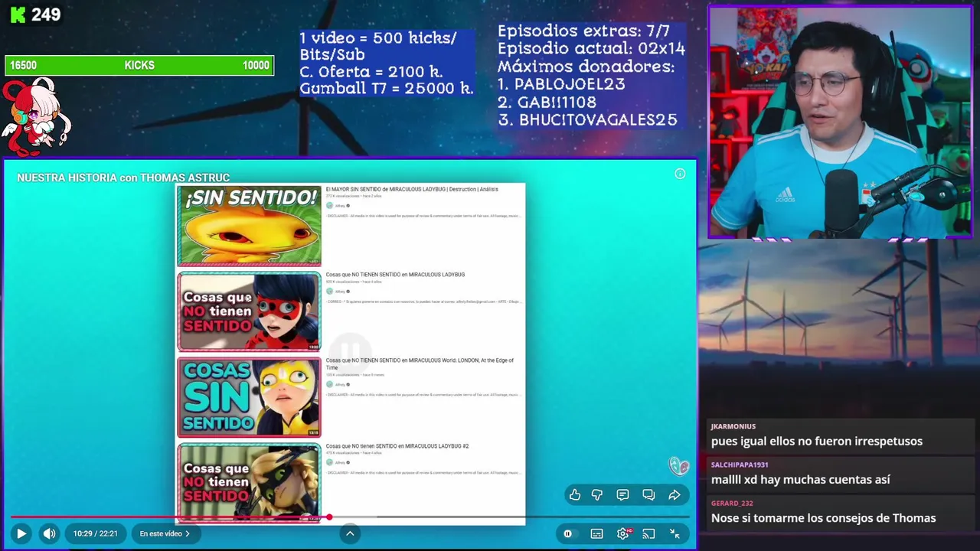
Task: Click the 10:29 / 22:21 time display
Action: pyautogui.click(x=95, y=533)
